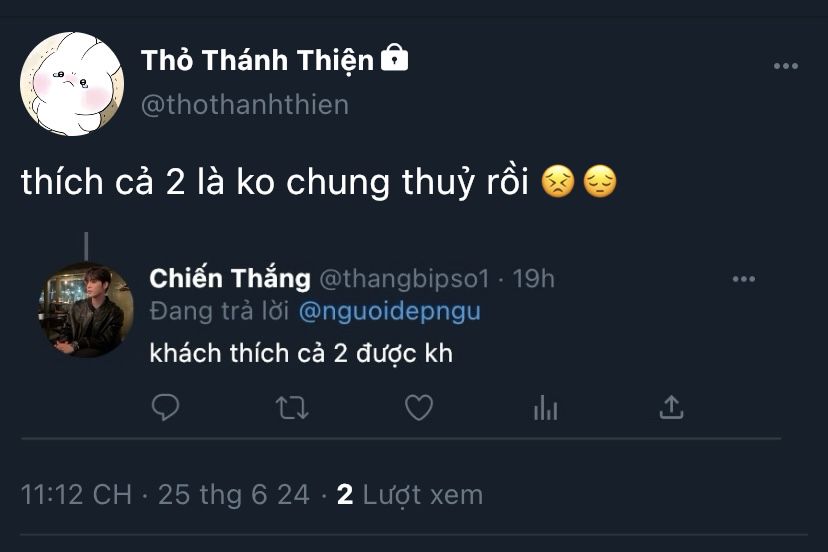
Task: Click the reply speech bubble icon
Action: click(x=165, y=407)
